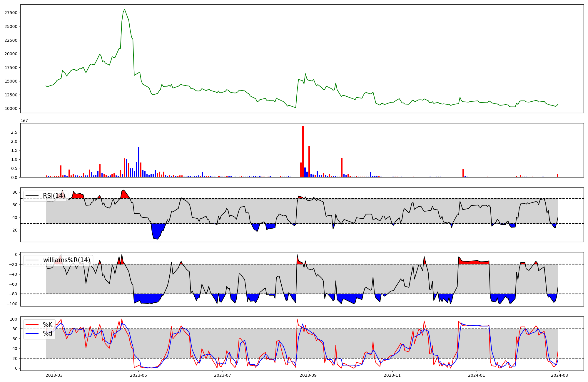This screenshot has width=588, height=382.
Task: Click the price peak above 27500
Action: coord(125,10)
